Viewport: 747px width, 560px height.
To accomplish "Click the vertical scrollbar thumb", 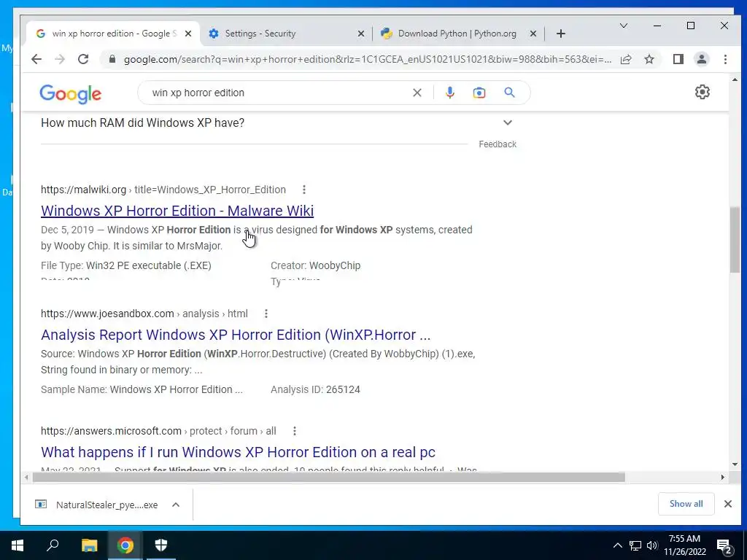I will [x=735, y=239].
